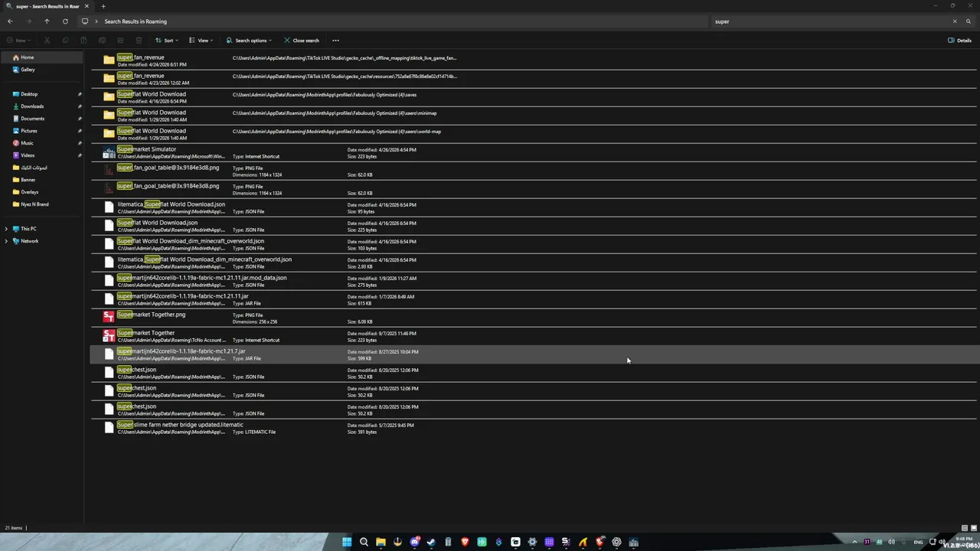Open Discord from the taskbar

coord(414,542)
